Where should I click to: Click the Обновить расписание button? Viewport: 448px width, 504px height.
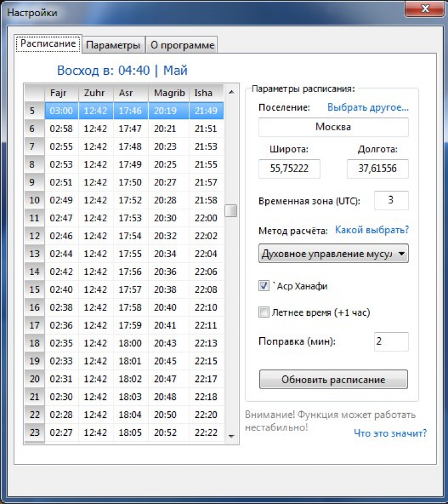(333, 380)
